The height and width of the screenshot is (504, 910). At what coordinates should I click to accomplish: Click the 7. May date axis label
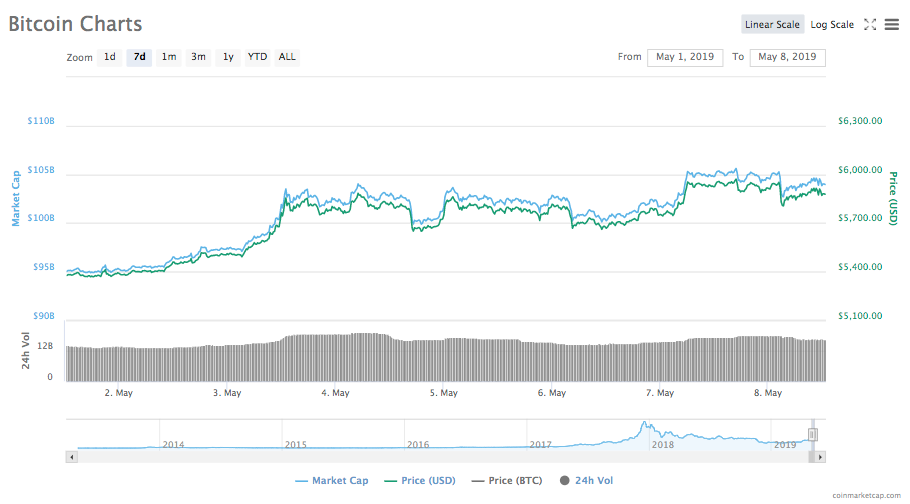[660, 393]
